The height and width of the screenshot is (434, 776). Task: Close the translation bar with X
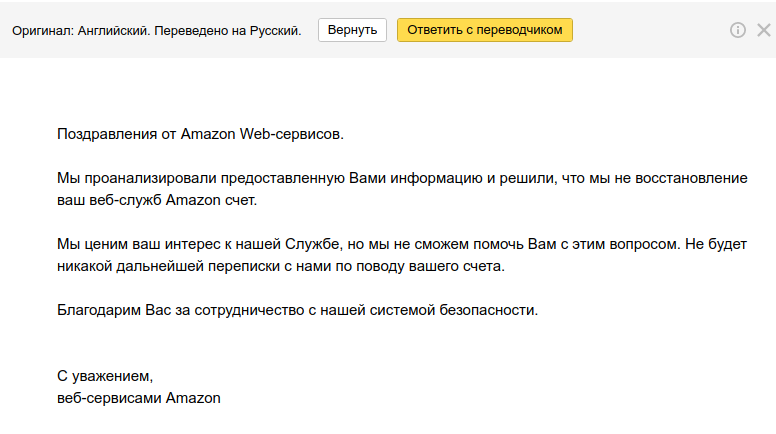pos(763,30)
